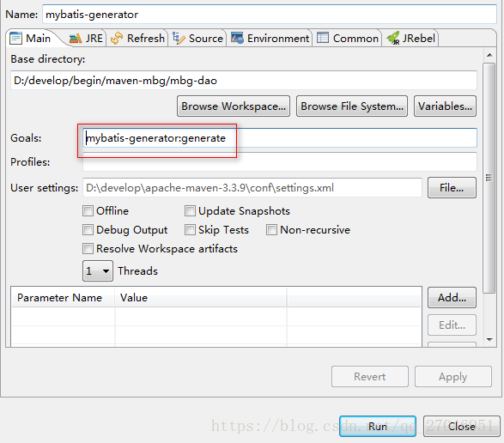Click File button for user settings

[x=452, y=188]
